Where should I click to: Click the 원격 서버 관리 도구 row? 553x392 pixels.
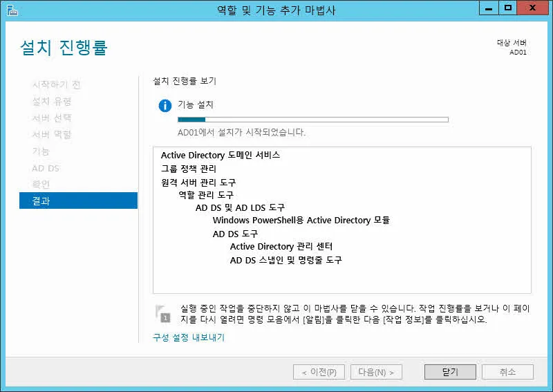[198, 183]
